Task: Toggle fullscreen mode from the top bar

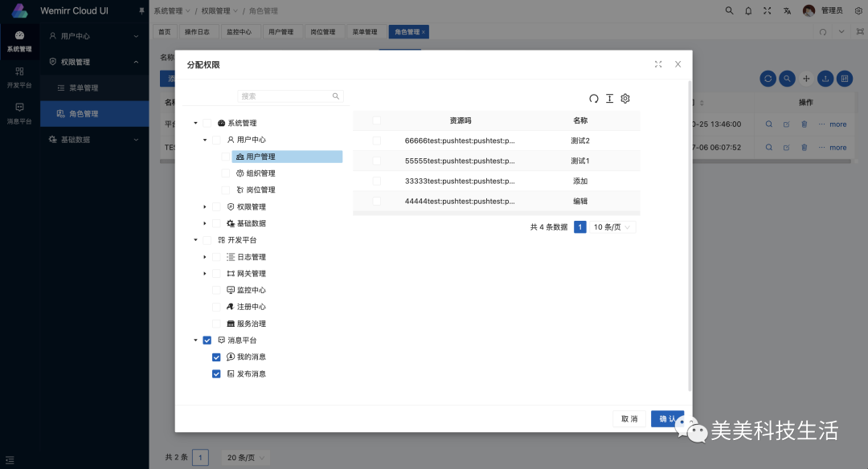Action: click(x=768, y=10)
